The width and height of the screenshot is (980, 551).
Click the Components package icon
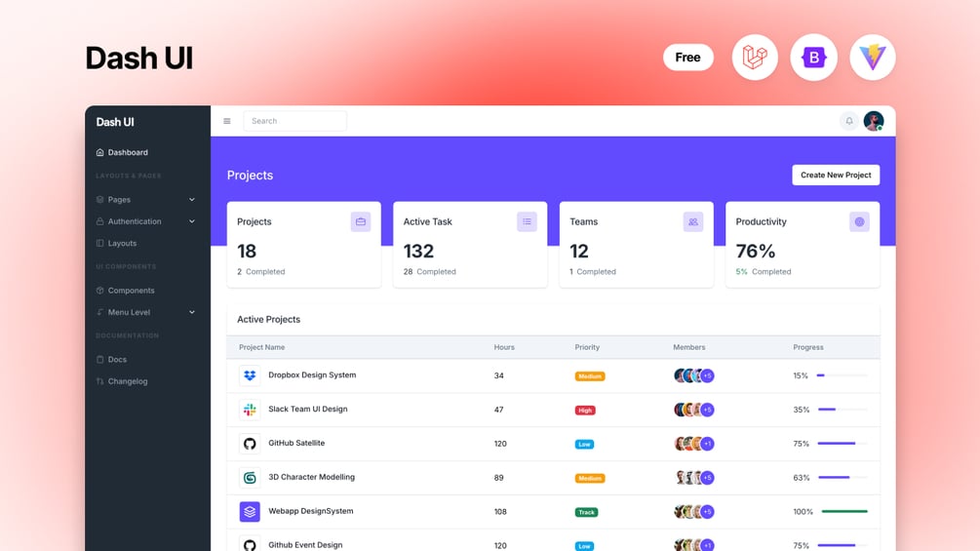[x=100, y=291]
